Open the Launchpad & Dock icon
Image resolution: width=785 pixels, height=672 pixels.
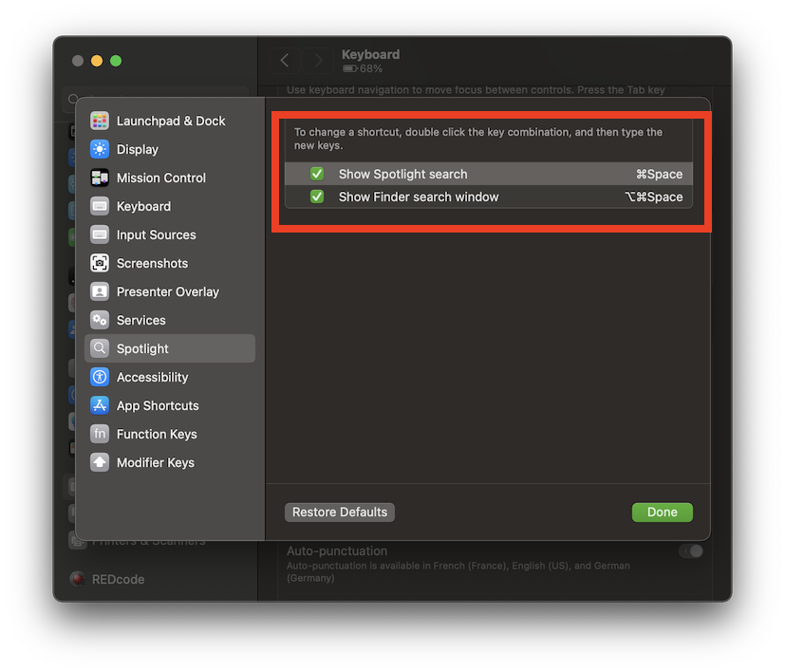(100, 121)
